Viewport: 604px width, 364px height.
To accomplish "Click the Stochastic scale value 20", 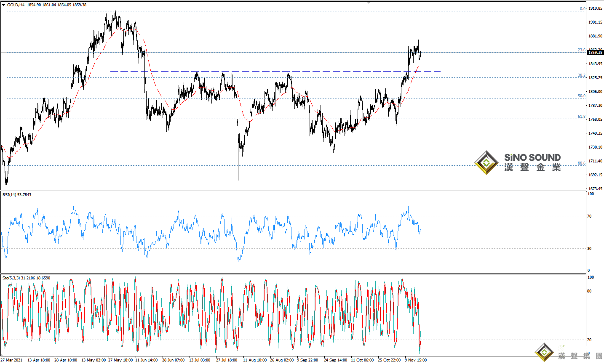I will tap(590, 340).
